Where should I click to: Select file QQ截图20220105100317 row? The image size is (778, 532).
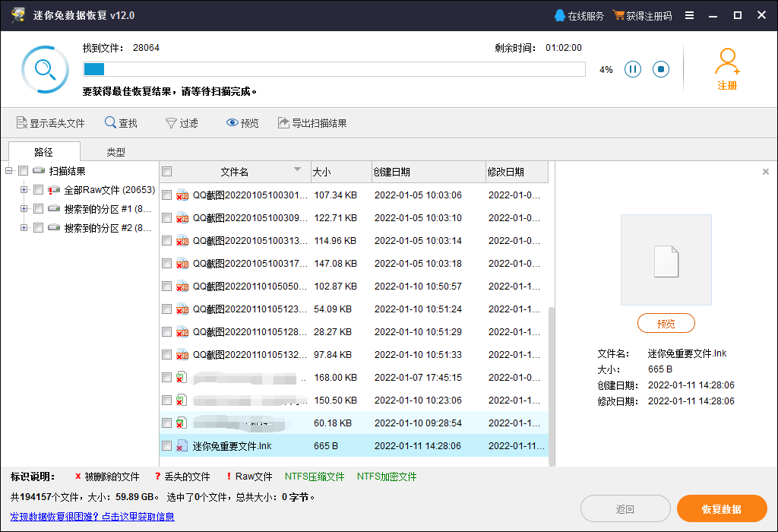pos(354,264)
